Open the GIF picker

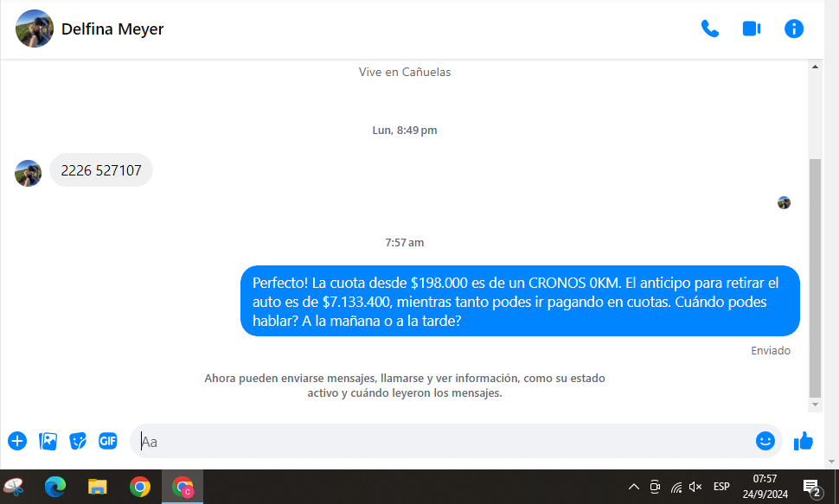coord(108,441)
